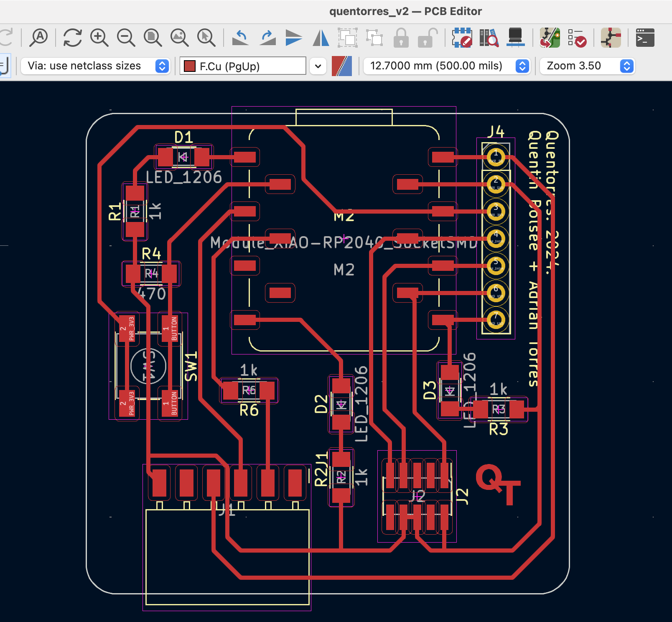Run the Design Rules Checker
The height and width of the screenshot is (622, 672).
pos(577,38)
